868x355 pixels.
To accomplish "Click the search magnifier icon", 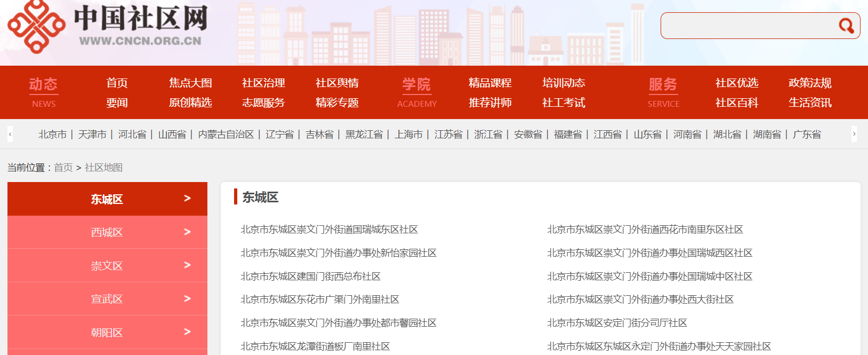I will (846, 26).
